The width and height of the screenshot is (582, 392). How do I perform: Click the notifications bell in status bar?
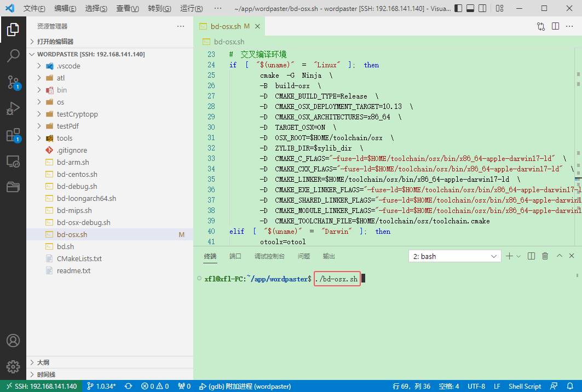click(569, 386)
